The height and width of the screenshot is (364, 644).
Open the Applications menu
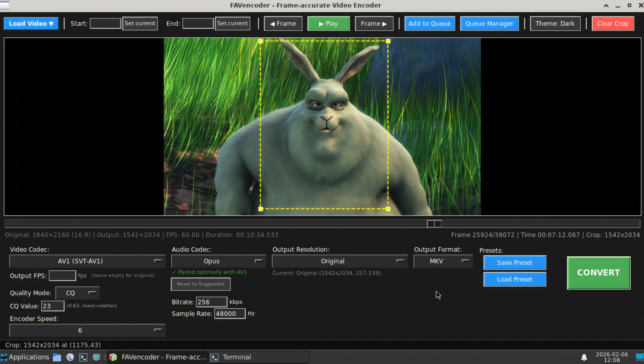click(x=25, y=357)
